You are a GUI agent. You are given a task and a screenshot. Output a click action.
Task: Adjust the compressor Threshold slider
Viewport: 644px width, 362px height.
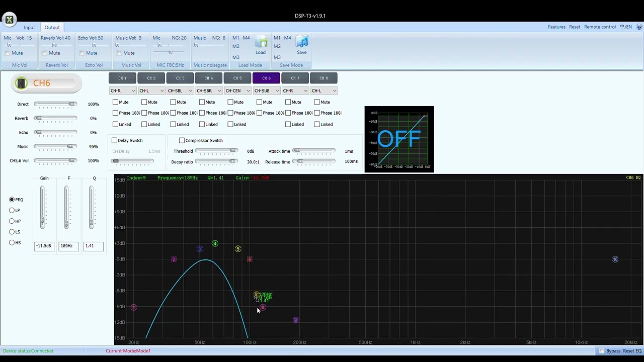pyautogui.click(x=216, y=151)
